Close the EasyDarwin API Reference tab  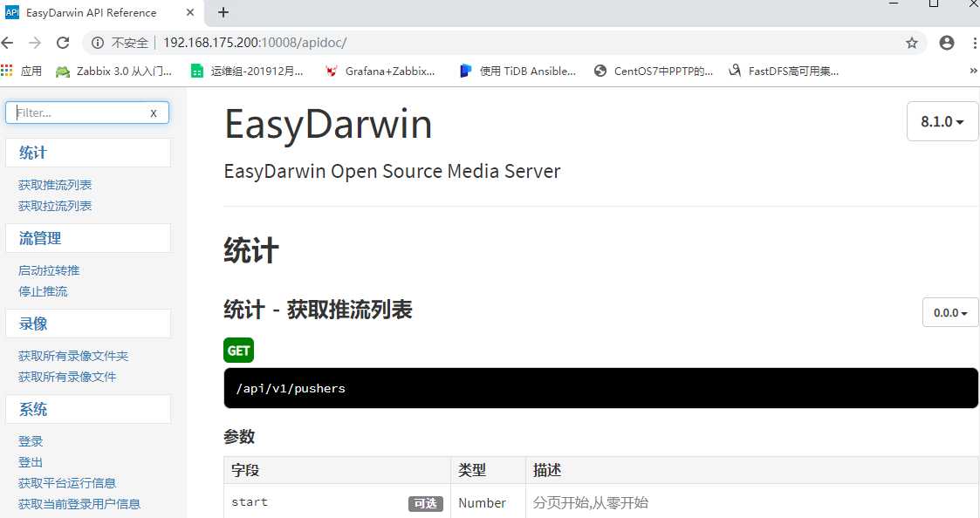pos(190,12)
